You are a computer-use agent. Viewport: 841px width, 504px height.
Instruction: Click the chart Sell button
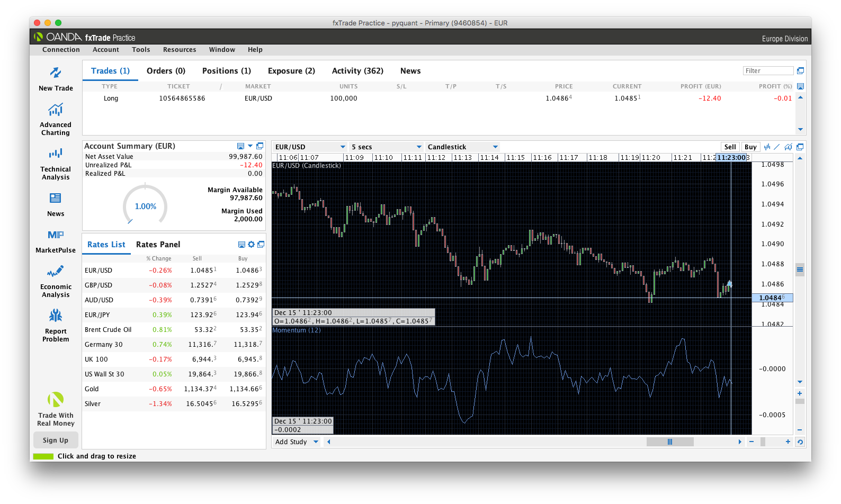pos(730,147)
